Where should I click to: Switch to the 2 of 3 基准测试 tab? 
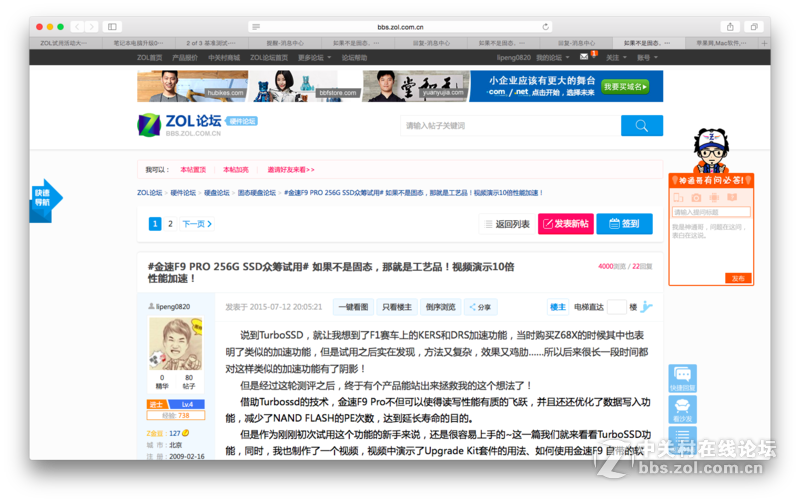(x=211, y=43)
